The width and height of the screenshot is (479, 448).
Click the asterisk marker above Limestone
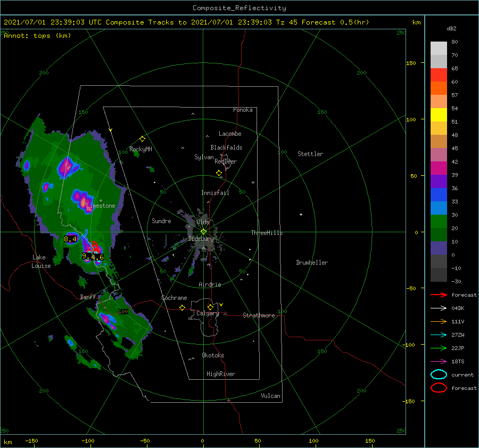click(x=101, y=201)
